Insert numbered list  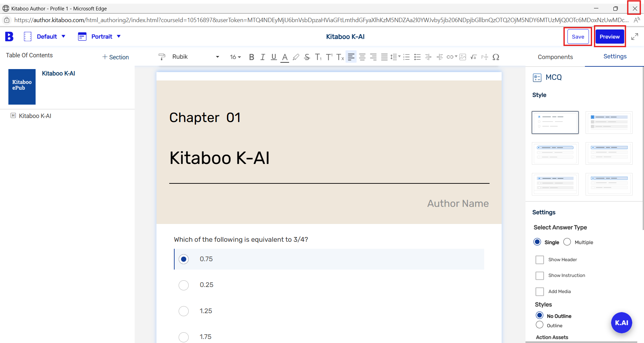pyautogui.click(x=407, y=57)
